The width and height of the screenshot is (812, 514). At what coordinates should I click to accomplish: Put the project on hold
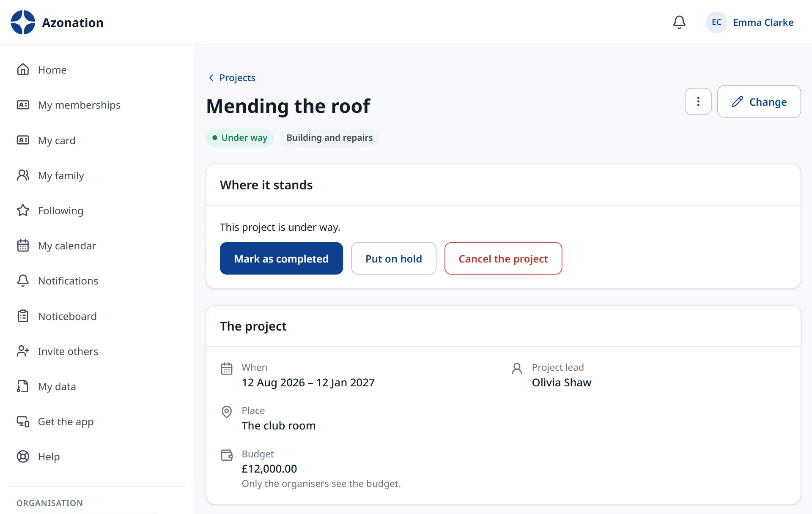(x=394, y=258)
